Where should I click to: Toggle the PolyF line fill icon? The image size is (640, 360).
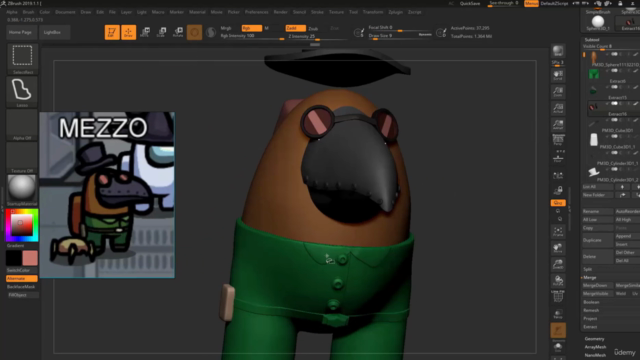pyautogui.click(x=558, y=297)
